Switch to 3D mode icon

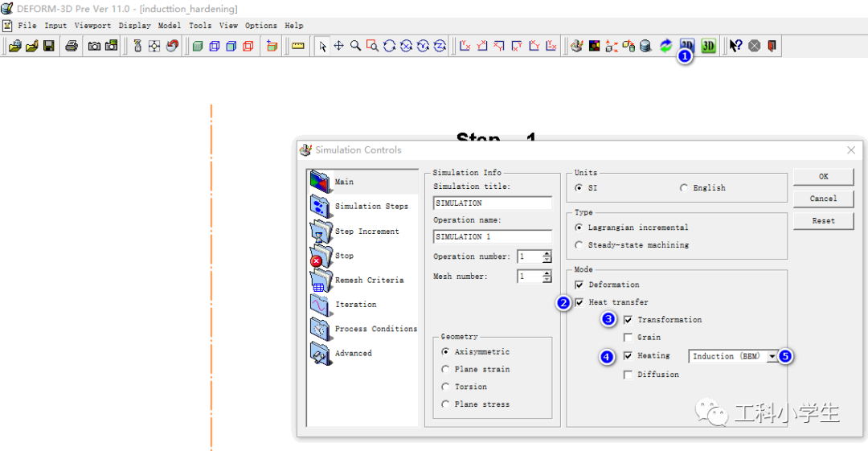point(709,46)
